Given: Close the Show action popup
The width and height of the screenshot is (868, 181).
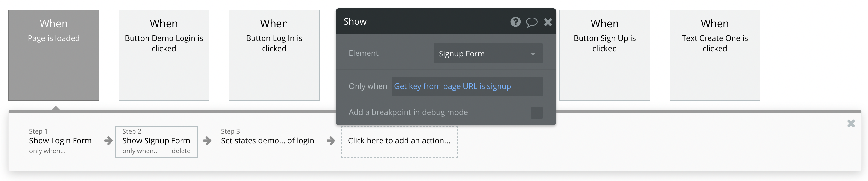Looking at the screenshot, I should pos(548,22).
